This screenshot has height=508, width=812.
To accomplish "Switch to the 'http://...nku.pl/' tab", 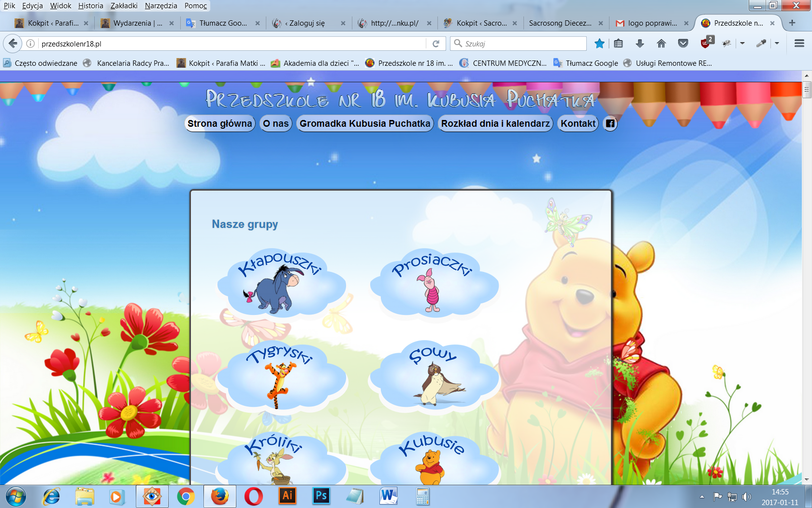I will coord(394,23).
